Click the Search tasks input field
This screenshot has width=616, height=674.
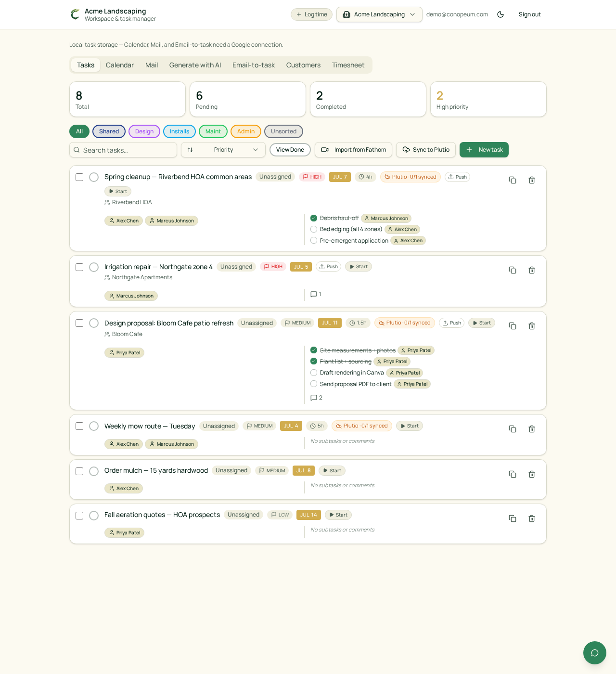123,150
